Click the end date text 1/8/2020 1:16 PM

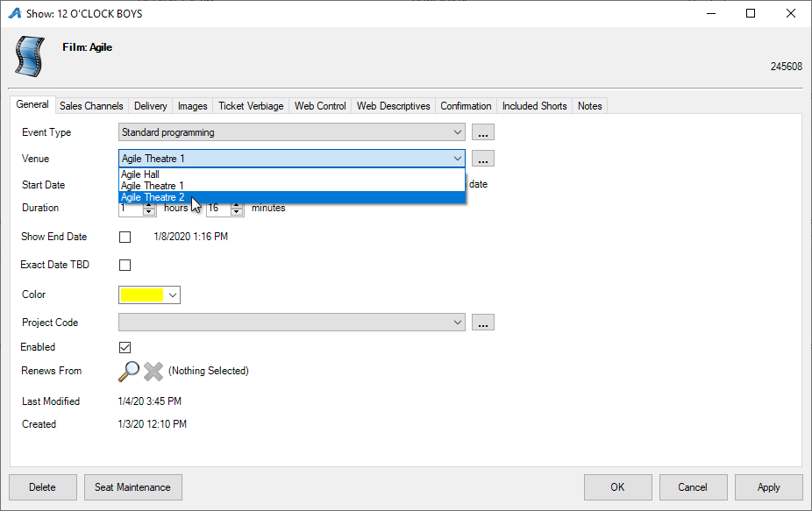point(190,237)
